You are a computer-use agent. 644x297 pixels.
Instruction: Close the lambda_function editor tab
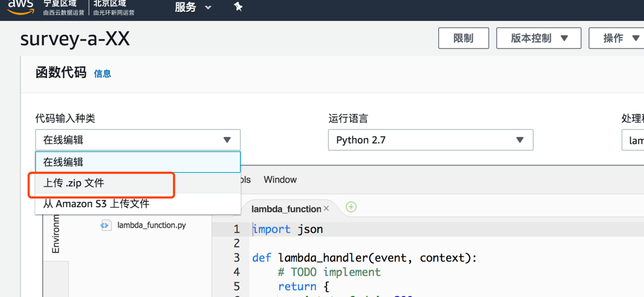tap(326, 208)
